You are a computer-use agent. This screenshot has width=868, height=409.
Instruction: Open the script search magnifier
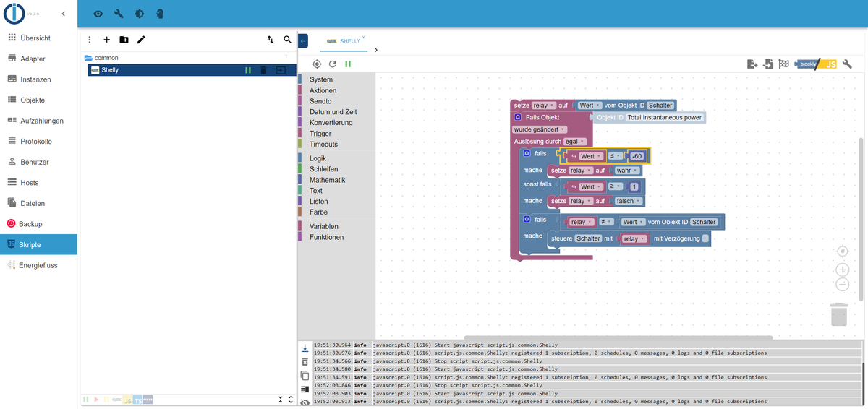coord(288,40)
